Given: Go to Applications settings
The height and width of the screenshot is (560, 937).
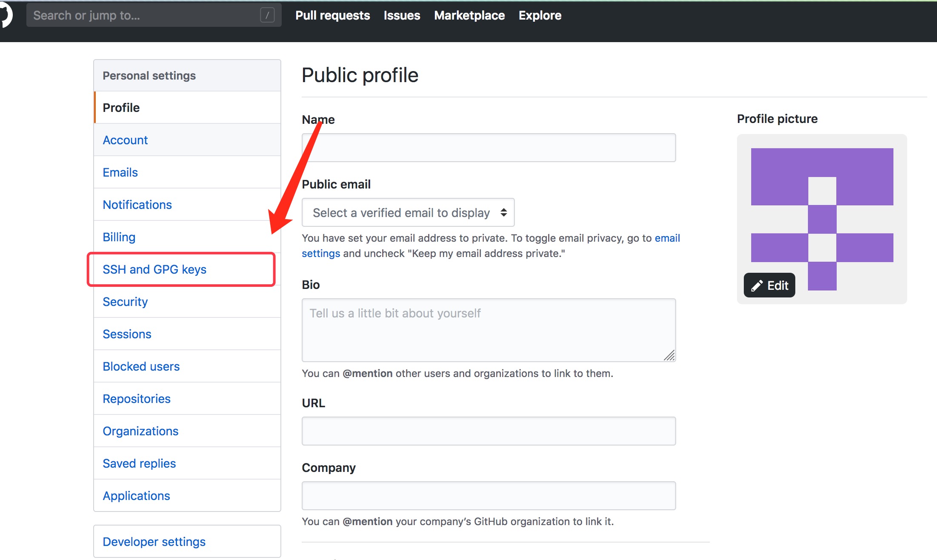Looking at the screenshot, I should (187, 496).
